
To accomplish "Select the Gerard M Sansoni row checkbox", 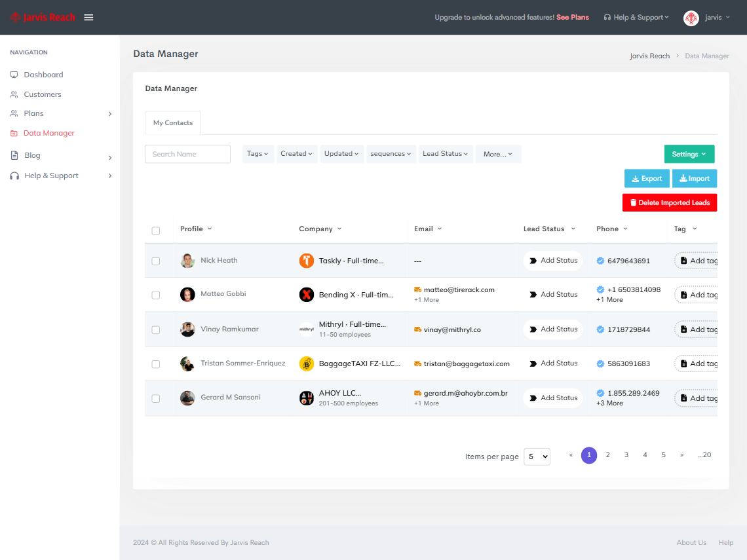I will point(156,398).
